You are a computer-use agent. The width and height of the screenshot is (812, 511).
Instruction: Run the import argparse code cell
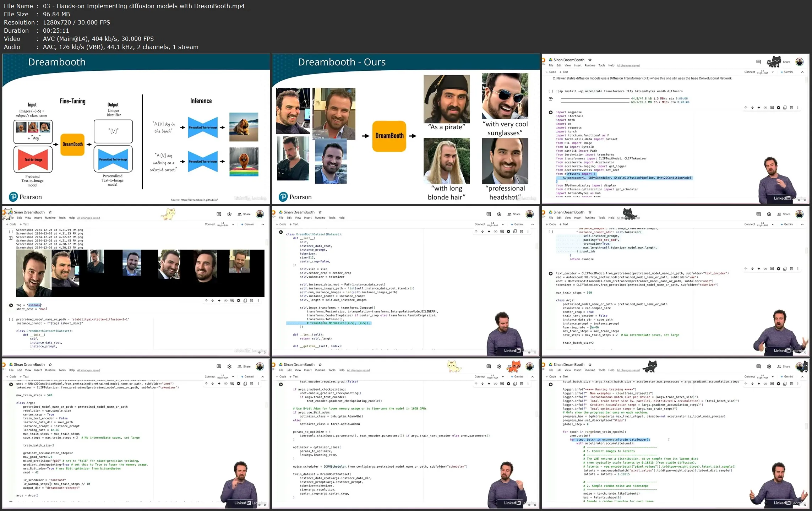pos(551,112)
